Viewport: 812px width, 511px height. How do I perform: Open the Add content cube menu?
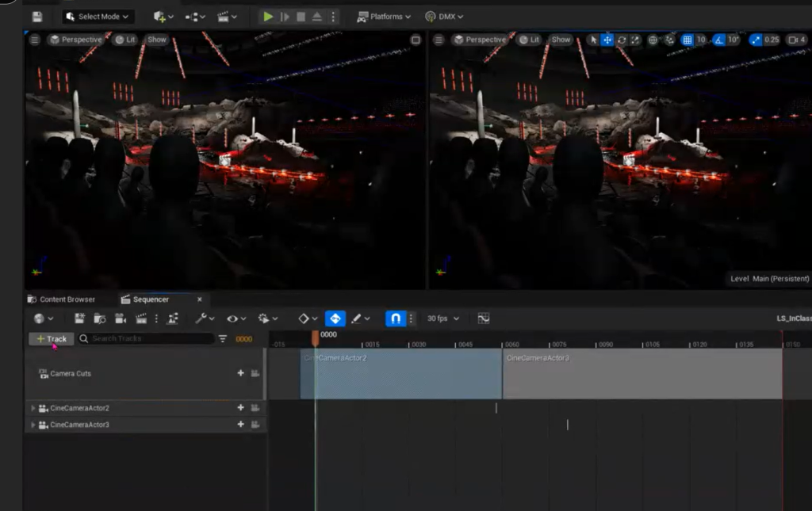pos(163,17)
